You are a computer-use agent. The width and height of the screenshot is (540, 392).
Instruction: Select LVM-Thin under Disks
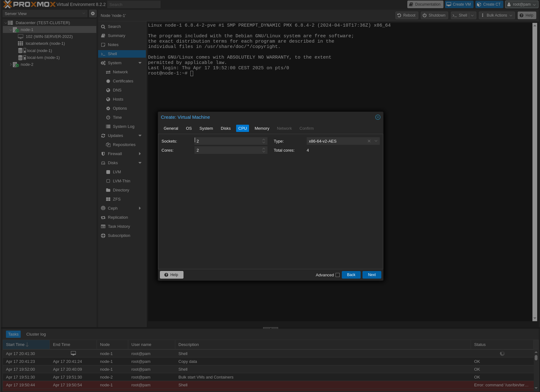(121, 181)
